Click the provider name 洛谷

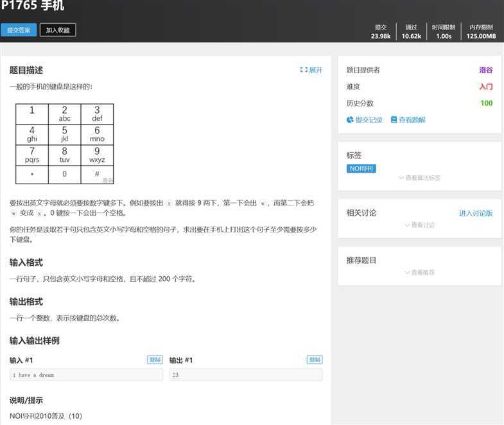[485, 70]
